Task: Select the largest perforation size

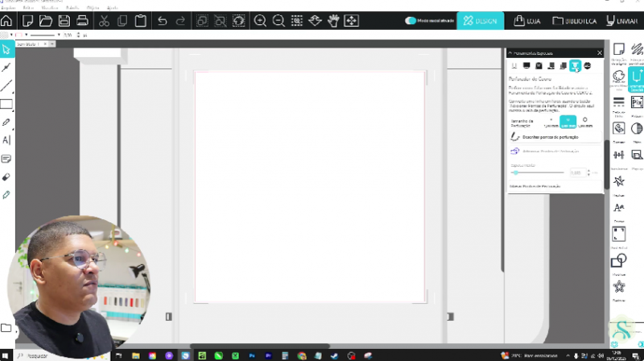Action: [585, 122]
